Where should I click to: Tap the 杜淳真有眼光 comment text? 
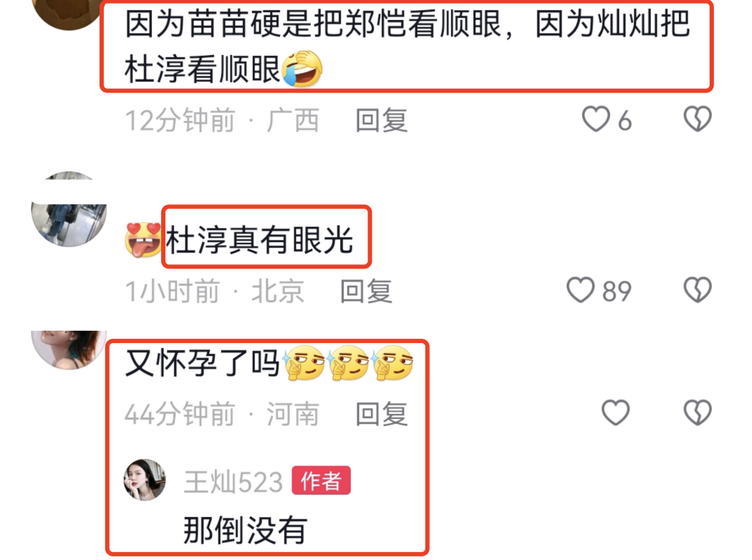point(259,240)
